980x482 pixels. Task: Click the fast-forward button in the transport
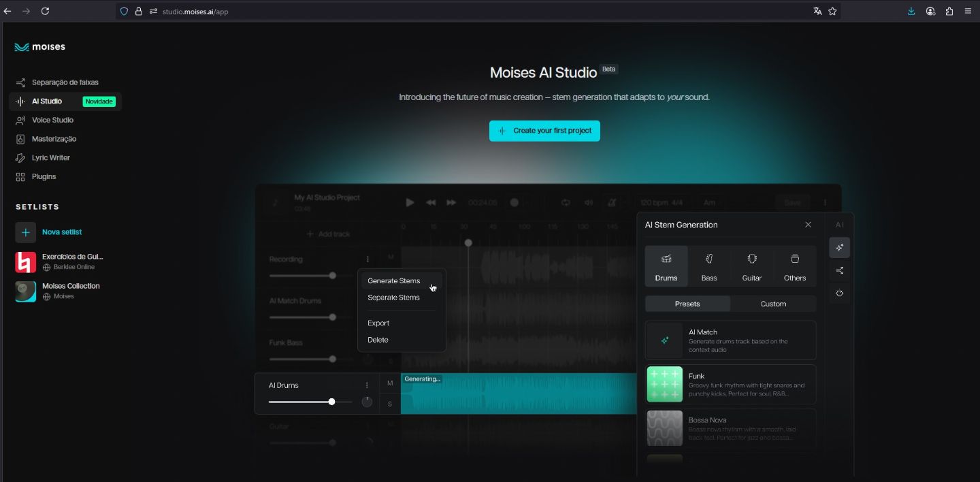(x=451, y=202)
